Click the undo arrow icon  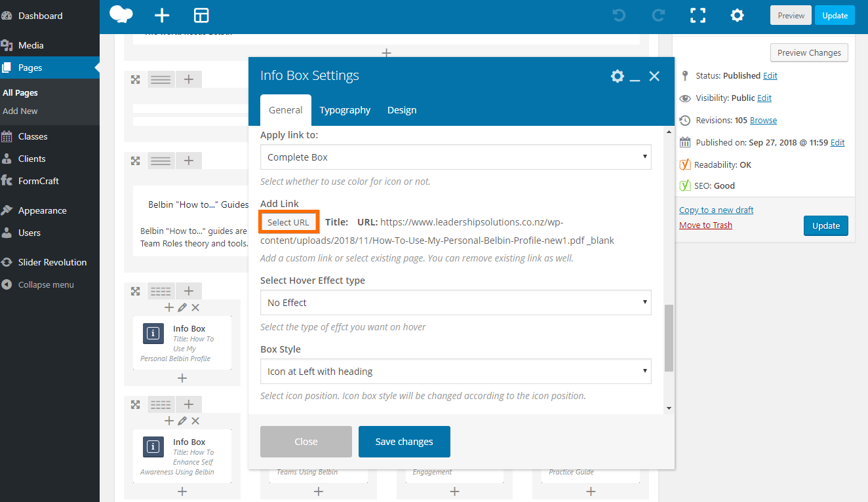[x=619, y=16]
